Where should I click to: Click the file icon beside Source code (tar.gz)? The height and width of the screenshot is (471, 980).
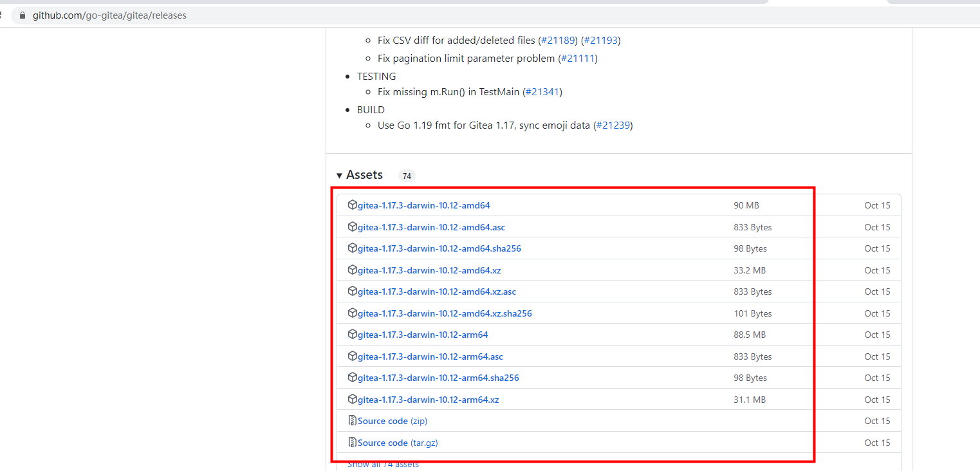352,443
